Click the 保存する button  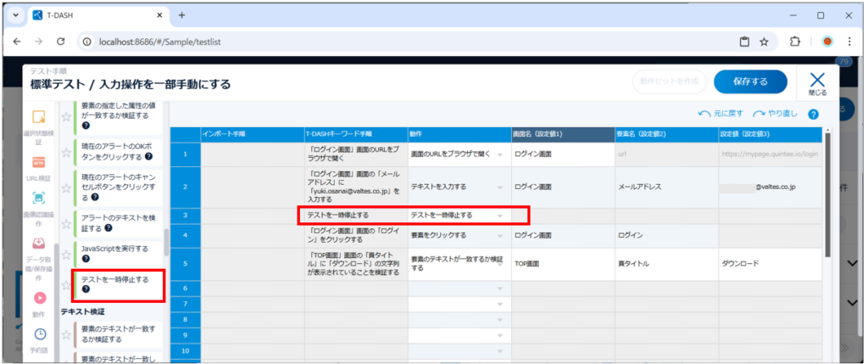pyautogui.click(x=749, y=81)
